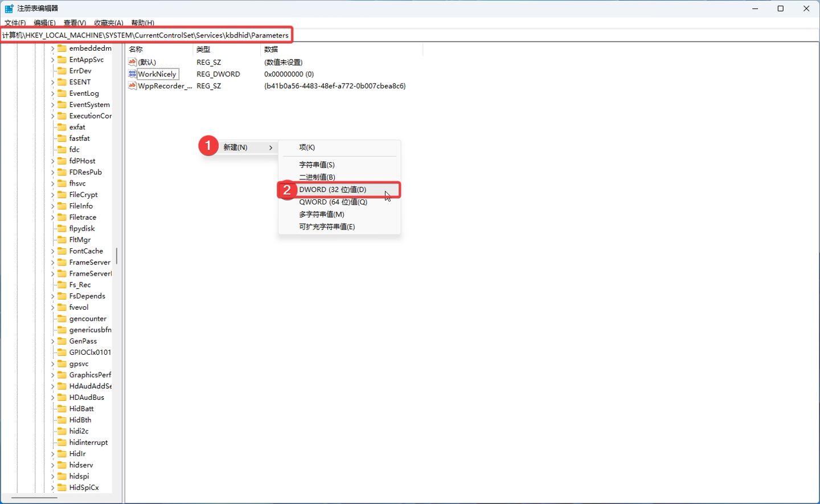Open the 编辑(E) menu

pyautogui.click(x=44, y=23)
